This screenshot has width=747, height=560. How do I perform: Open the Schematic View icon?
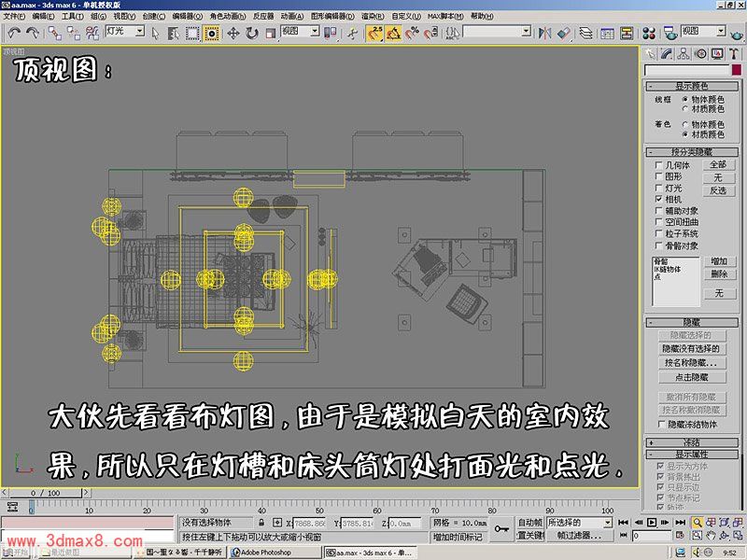tap(626, 33)
